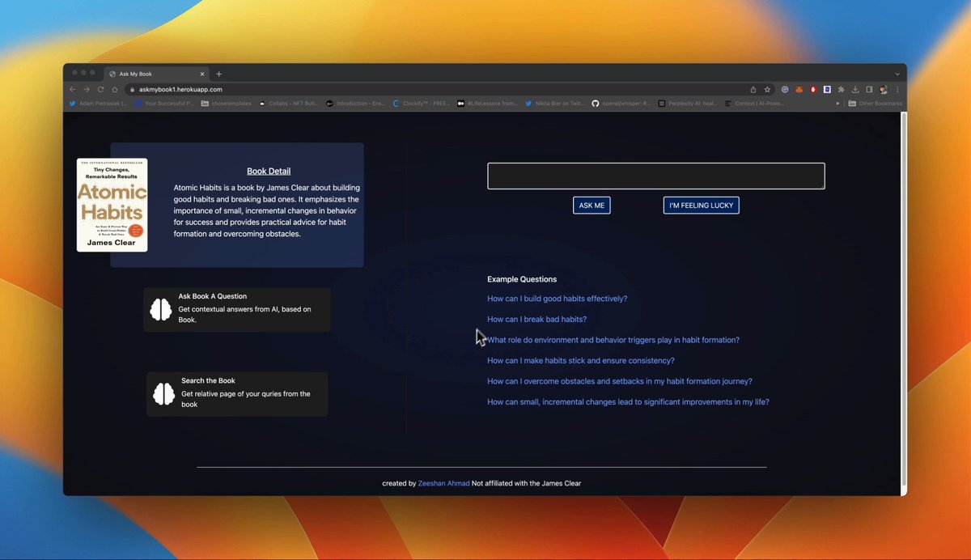Select the environment and behavior triggers question
Viewport: 971px width, 560px height.
pos(613,340)
